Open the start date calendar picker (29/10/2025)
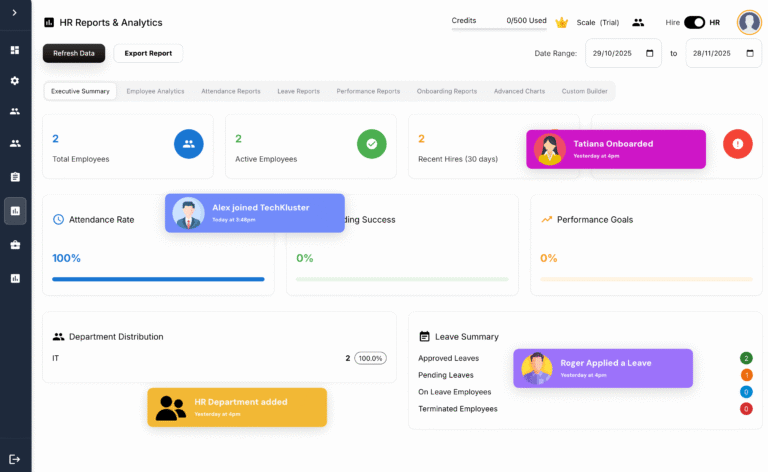The width and height of the screenshot is (768, 472). point(648,53)
